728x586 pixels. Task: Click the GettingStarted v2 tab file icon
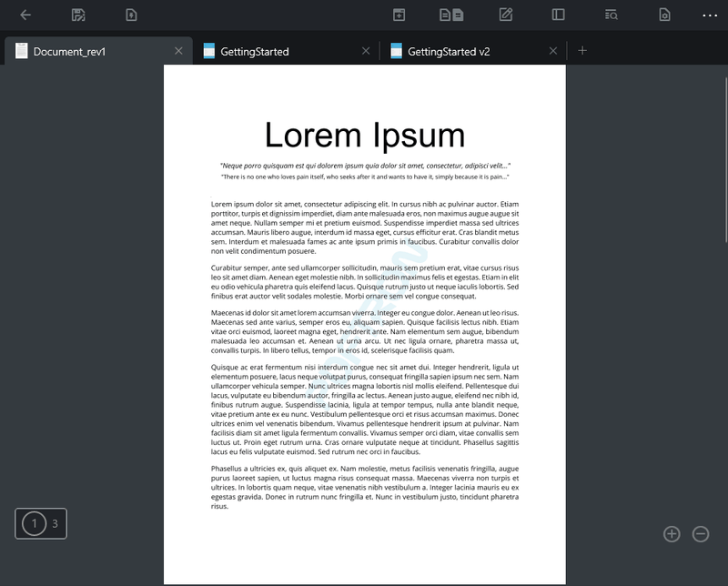tap(396, 51)
